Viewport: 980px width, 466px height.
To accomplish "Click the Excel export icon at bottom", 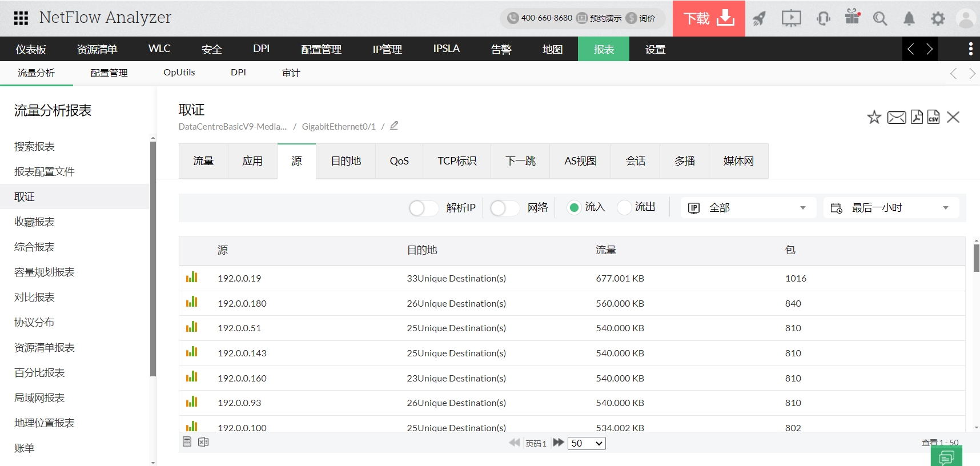I will pyautogui.click(x=203, y=441).
